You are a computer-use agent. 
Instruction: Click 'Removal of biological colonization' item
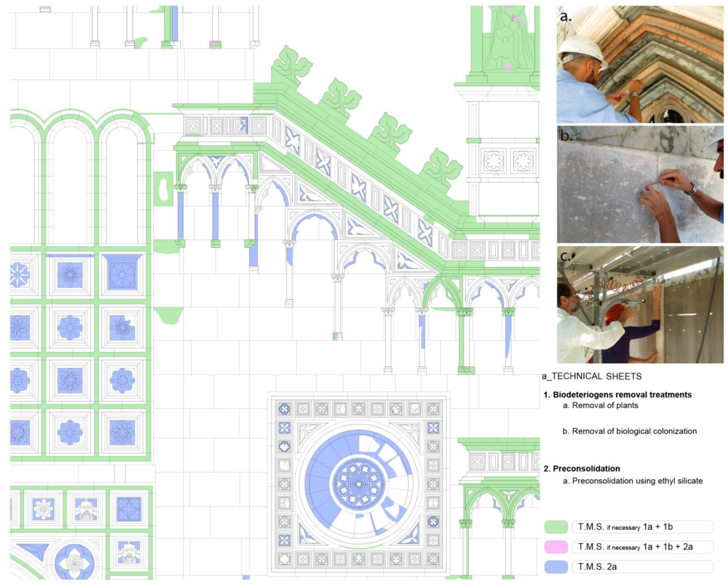click(629, 431)
